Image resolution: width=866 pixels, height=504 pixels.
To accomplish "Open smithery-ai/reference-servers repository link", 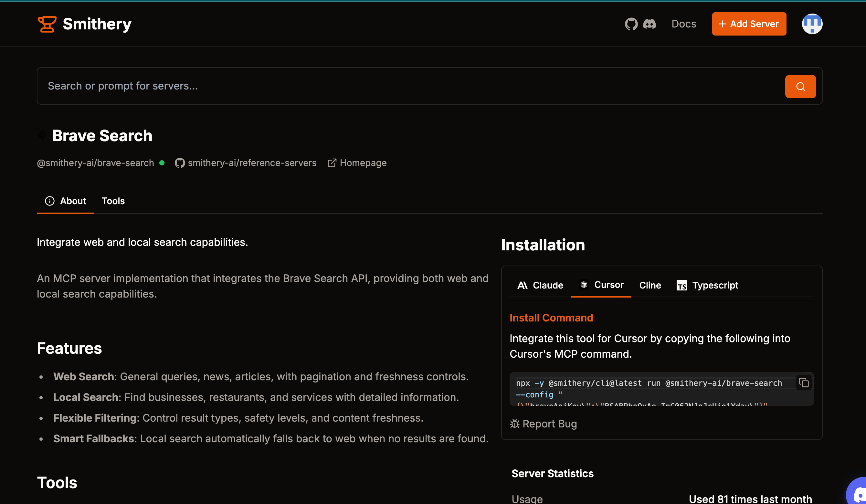I will tap(245, 163).
